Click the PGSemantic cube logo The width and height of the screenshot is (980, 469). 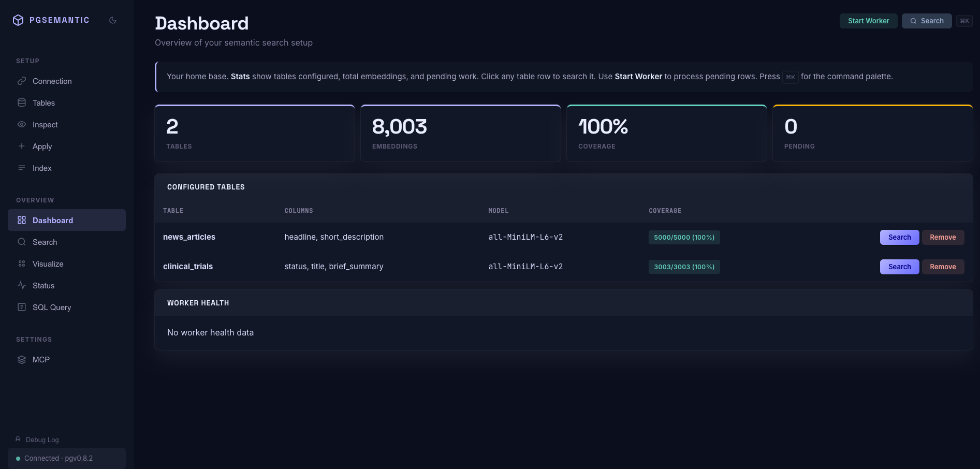[x=18, y=20]
